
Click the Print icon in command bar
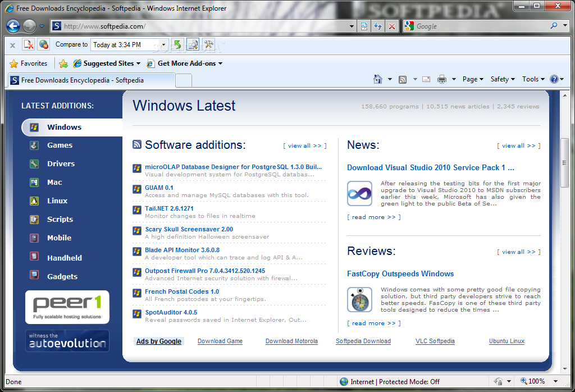tap(442, 79)
